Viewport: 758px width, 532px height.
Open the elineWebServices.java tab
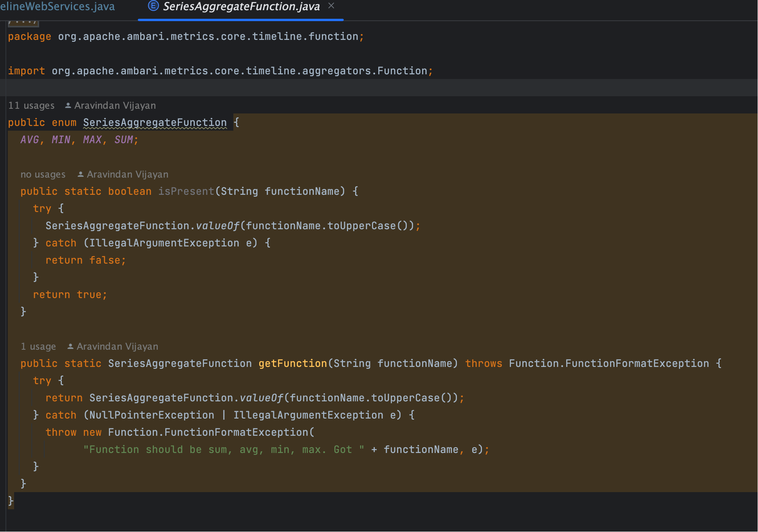coord(57,7)
